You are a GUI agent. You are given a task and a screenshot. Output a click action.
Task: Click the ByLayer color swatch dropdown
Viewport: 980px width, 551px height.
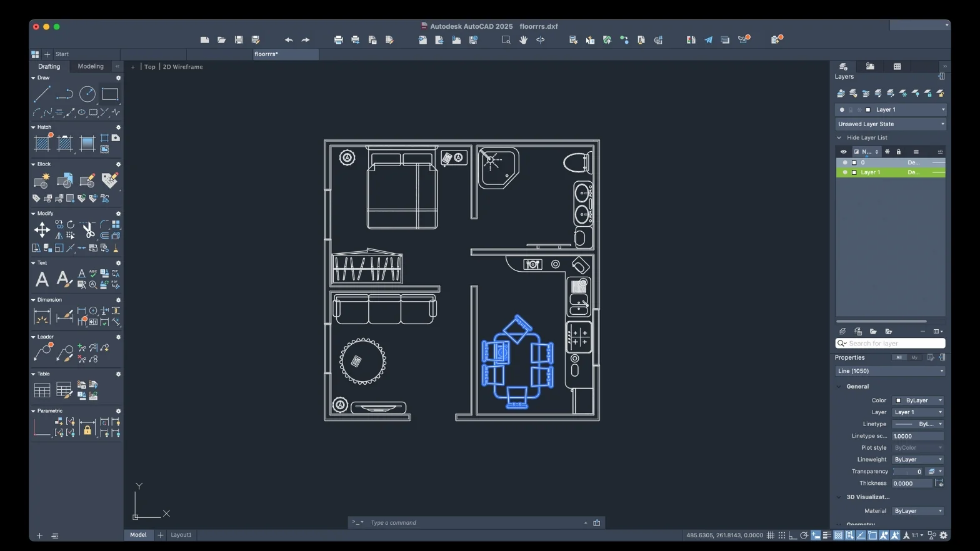point(917,400)
